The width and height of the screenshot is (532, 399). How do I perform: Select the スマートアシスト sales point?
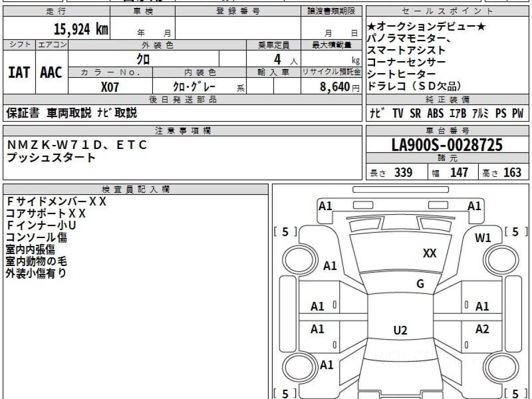(x=406, y=51)
